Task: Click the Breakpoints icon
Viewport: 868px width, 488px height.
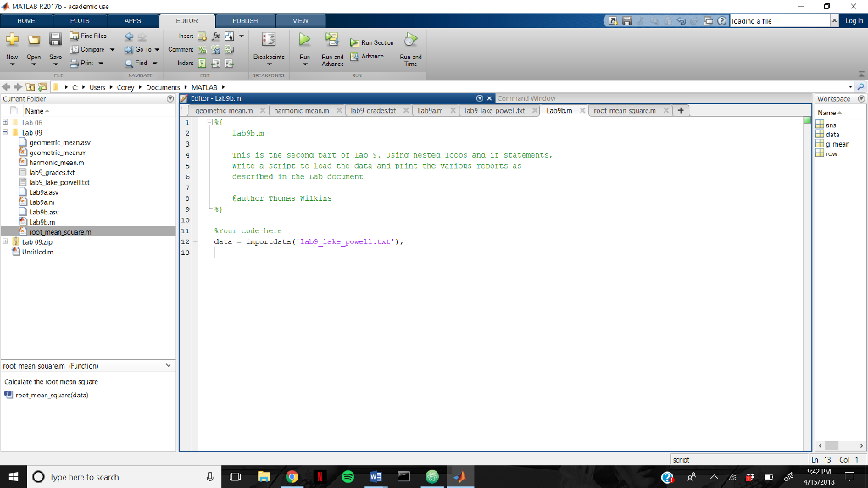Action: coord(269,39)
